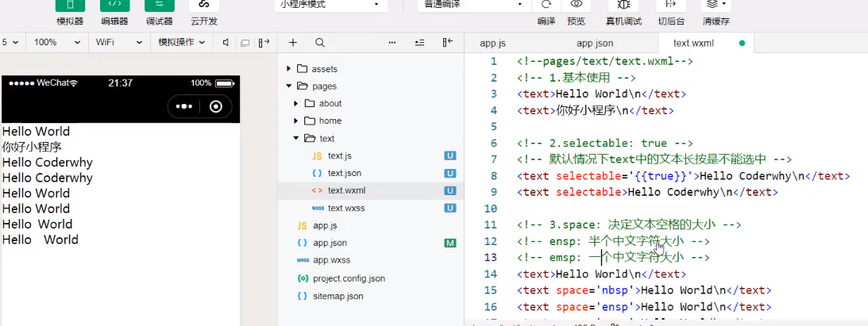This screenshot has height=326, width=868.
Task: Start 真机调试 remote device debugging
Action: click(x=624, y=5)
